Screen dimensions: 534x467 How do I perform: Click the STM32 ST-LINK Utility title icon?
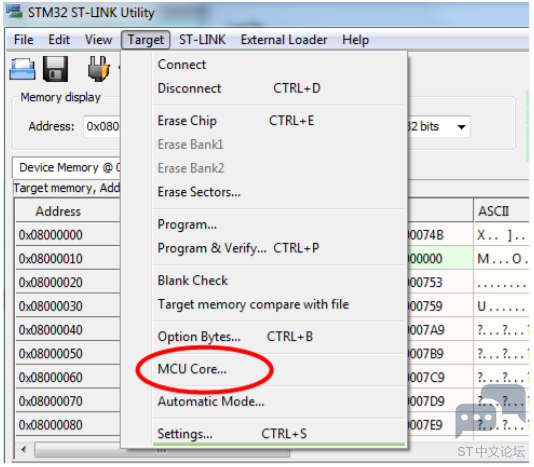click(x=14, y=12)
